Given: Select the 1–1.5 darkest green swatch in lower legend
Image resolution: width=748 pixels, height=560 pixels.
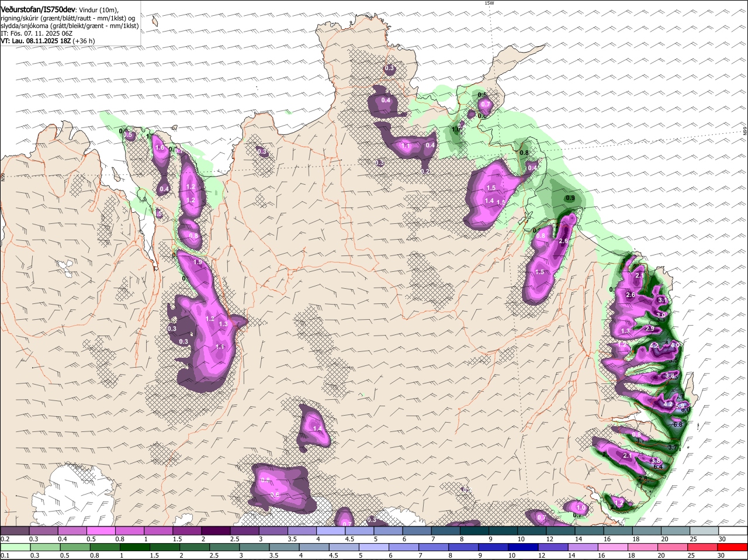Looking at the screenshot, I should 134,547.
